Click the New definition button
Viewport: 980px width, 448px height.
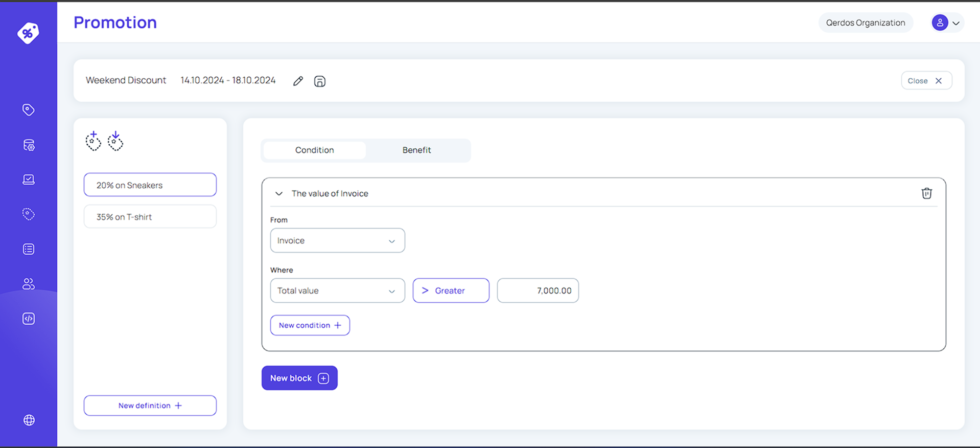(x=150, y=406)
